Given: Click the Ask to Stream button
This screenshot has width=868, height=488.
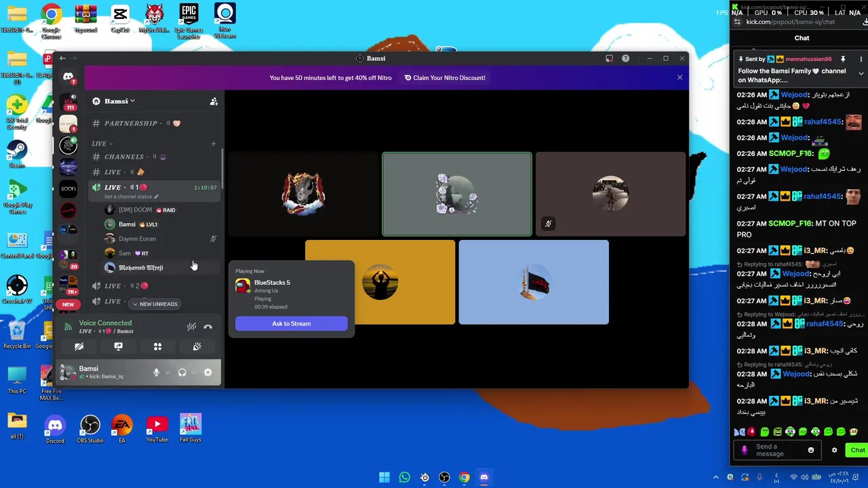Looking at the screenshot, I should click(292, 323).
